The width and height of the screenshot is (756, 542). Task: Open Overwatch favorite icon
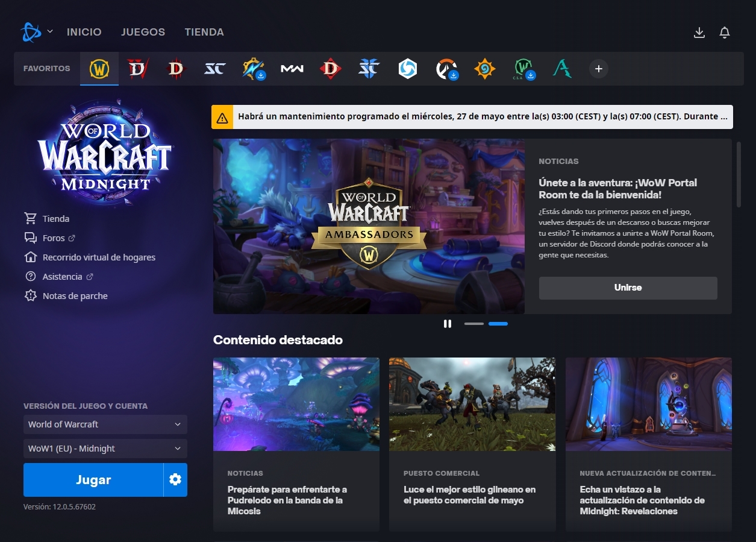(446, 69)
